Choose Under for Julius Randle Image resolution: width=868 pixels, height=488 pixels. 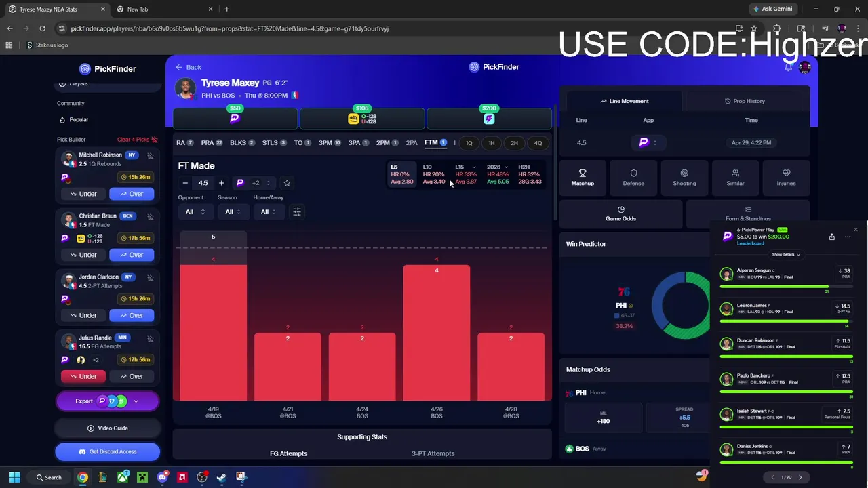[x=83, y=376]
